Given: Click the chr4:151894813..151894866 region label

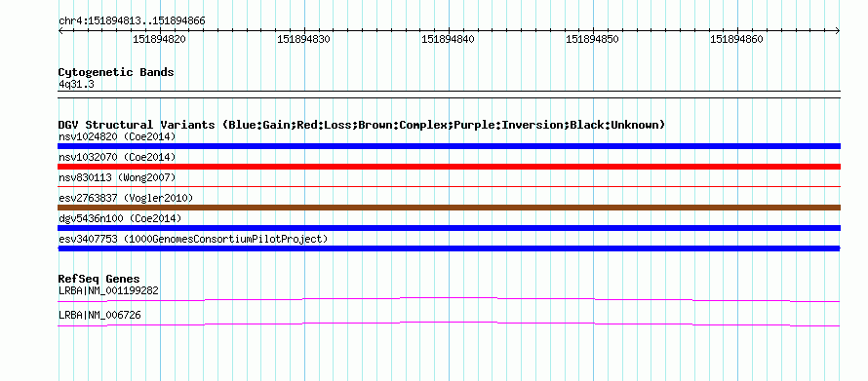Looking at the screenshot, I should pyautogui.click(x=132, y=21).
